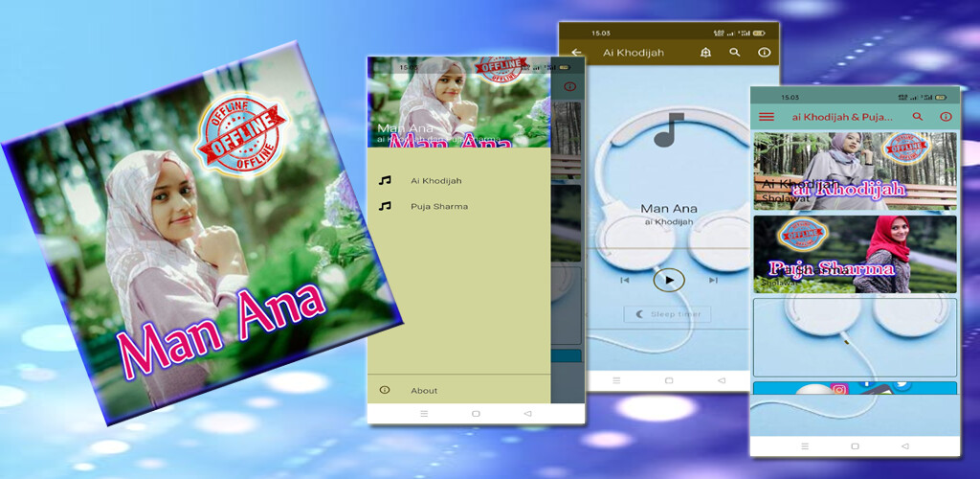
Task: Open the ai Khodijah Sholawat card
Action: pos(855,171)
